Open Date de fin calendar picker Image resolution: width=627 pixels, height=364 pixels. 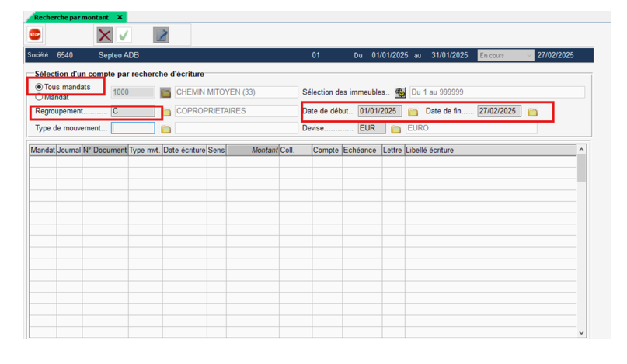pos(532,112)
